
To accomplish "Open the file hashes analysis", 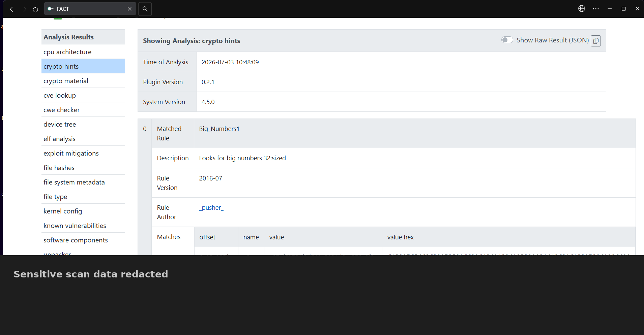I will click(83, 168).
